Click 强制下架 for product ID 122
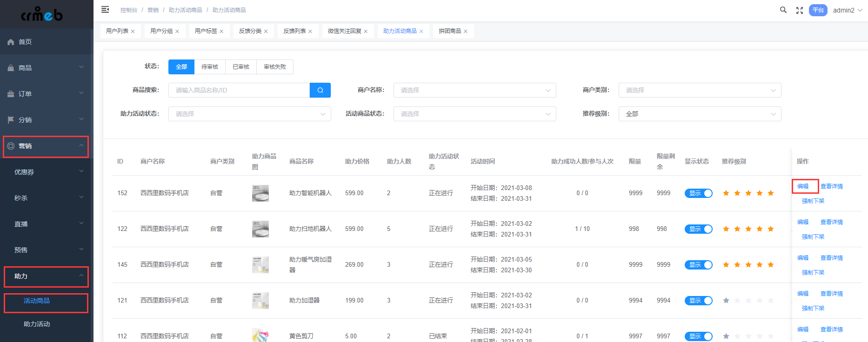Image resolution: width=868 pixels, height=342 pixels. pyautogui.click(x=813, y=237)
